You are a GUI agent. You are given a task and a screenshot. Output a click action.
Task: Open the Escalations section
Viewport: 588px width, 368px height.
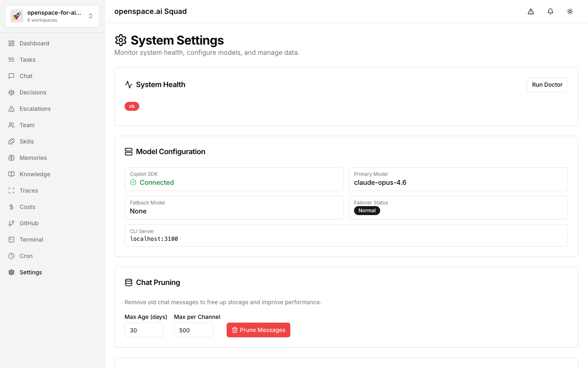(x=35, y=109)
